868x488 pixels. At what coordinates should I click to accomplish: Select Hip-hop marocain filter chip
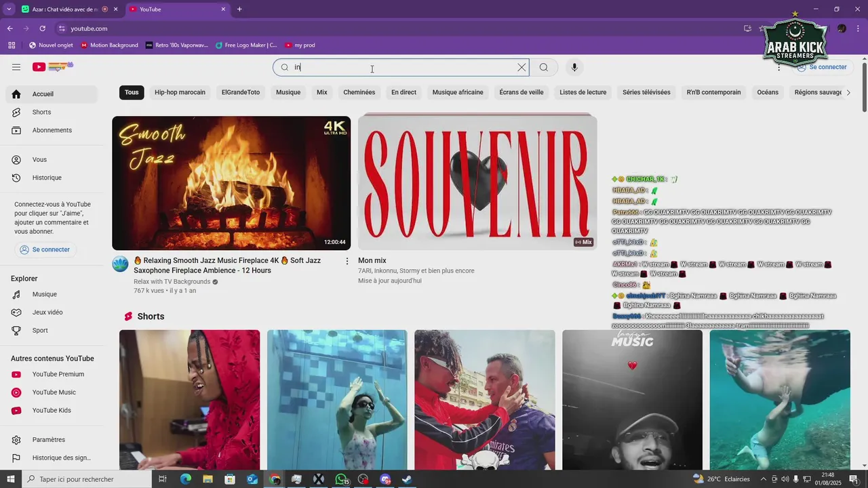coord(180,92)
